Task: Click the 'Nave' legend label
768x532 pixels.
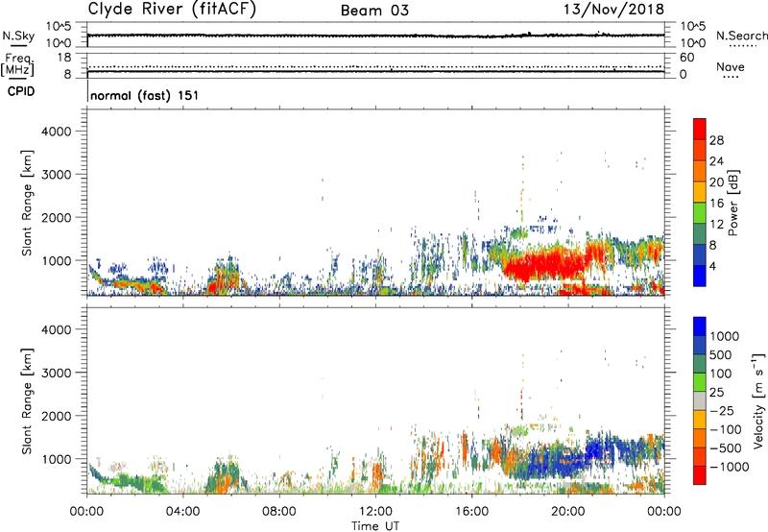Action: pyautogui.click(x=731, y=66)
